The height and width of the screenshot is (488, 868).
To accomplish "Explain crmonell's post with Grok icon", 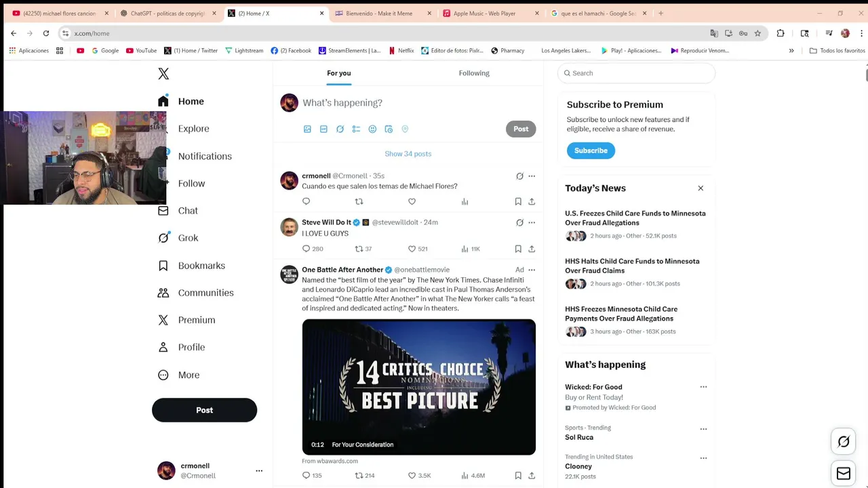I will 519,176.
